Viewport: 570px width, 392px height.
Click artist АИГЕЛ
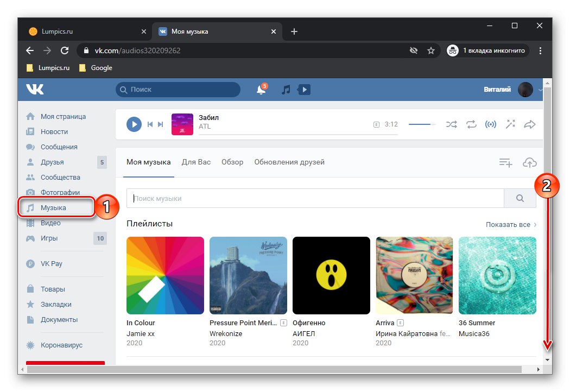304,333
